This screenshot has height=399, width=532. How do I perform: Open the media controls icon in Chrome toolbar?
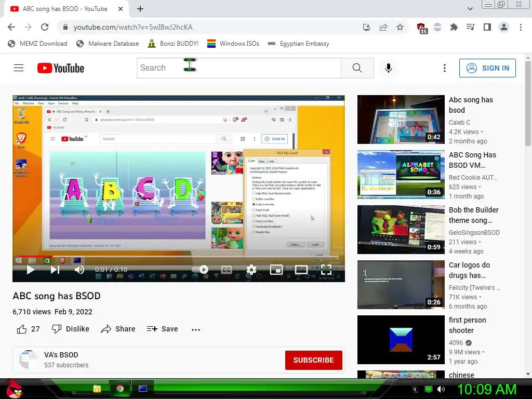(470, 27)
